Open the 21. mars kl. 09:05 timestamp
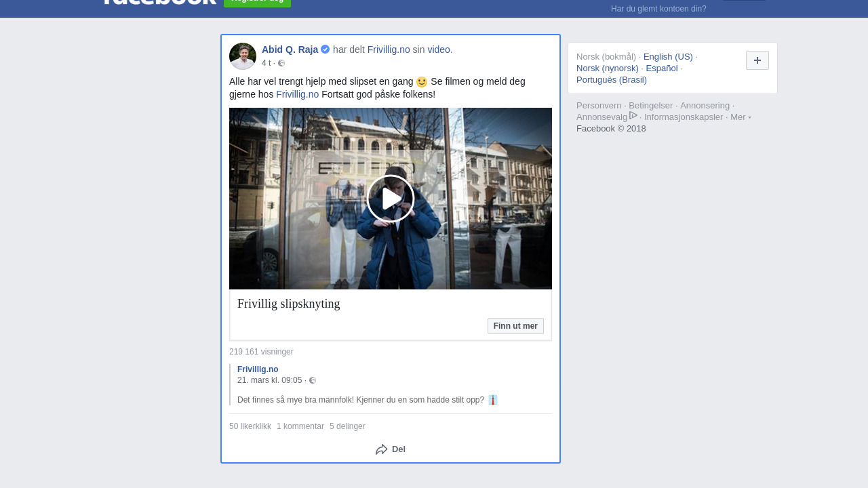The image size is (868, 488). (270, 380)
